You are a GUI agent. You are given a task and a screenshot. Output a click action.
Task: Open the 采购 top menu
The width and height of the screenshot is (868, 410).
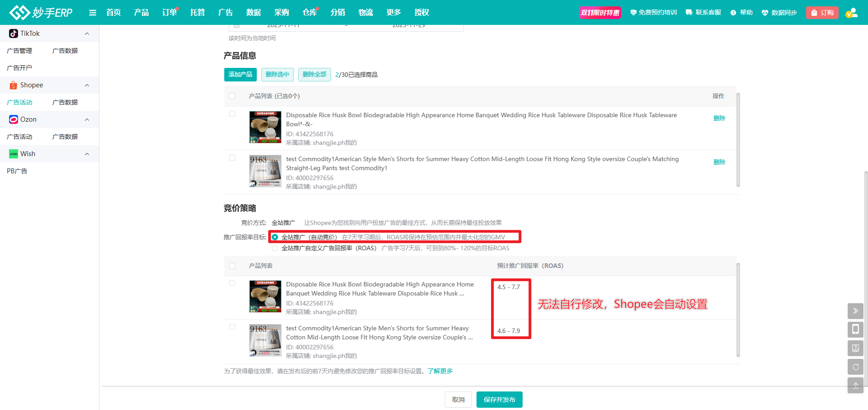282,13
